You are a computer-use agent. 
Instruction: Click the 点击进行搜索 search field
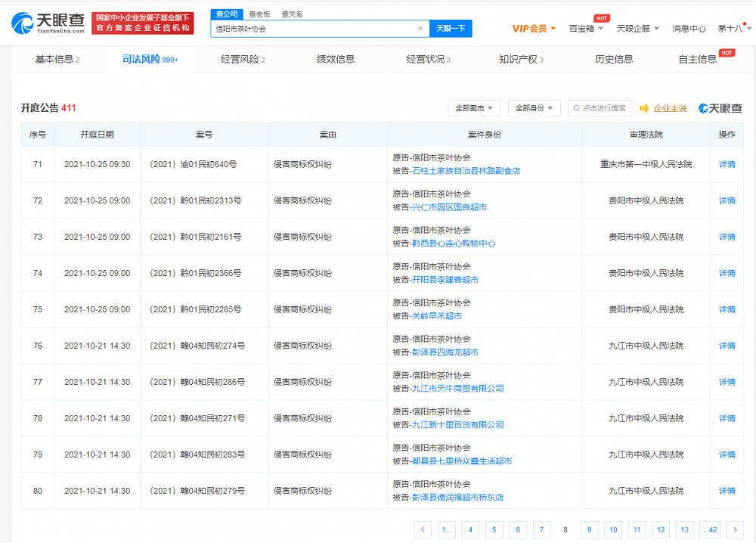pos(600,108)
